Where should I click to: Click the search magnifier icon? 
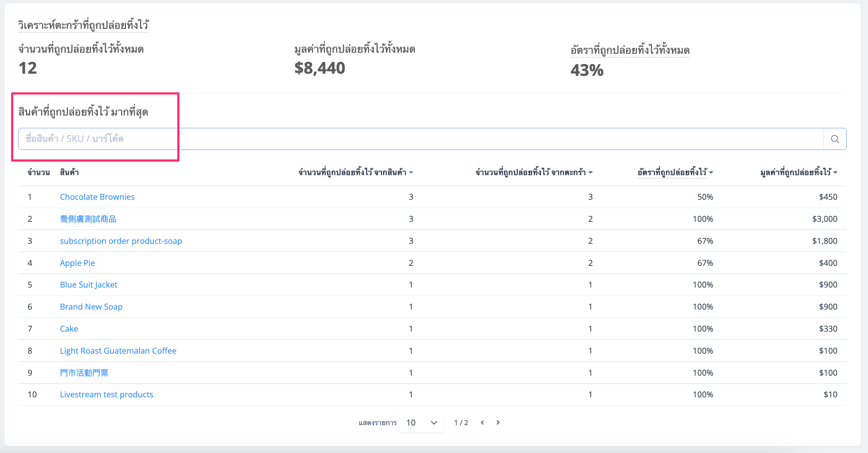[x=835, y=139]
